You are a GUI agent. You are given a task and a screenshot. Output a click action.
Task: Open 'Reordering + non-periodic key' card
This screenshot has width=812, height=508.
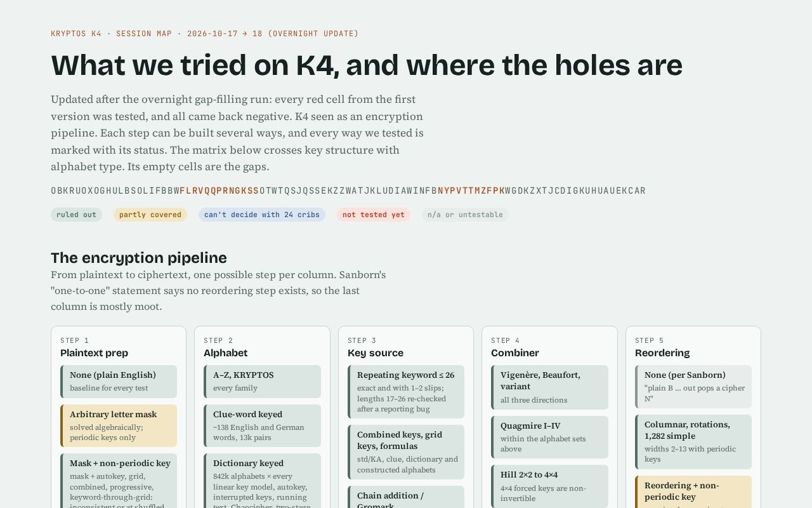[x=693, y=492]
